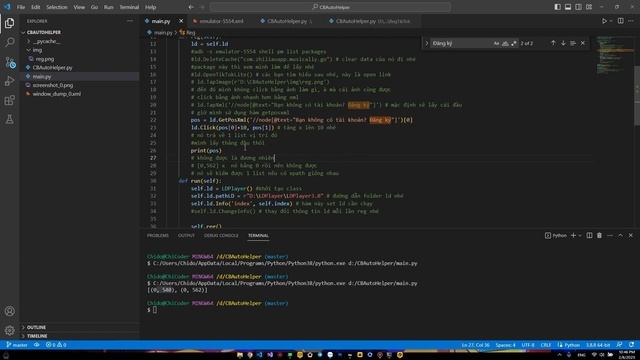Screen dimensions: 640x360
Task: Split the terminal panel
Action: click(x=589, y=236)
